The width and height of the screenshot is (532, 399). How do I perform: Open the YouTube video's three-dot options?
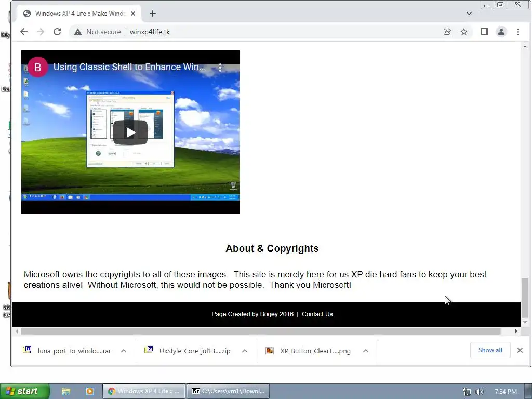220,67
